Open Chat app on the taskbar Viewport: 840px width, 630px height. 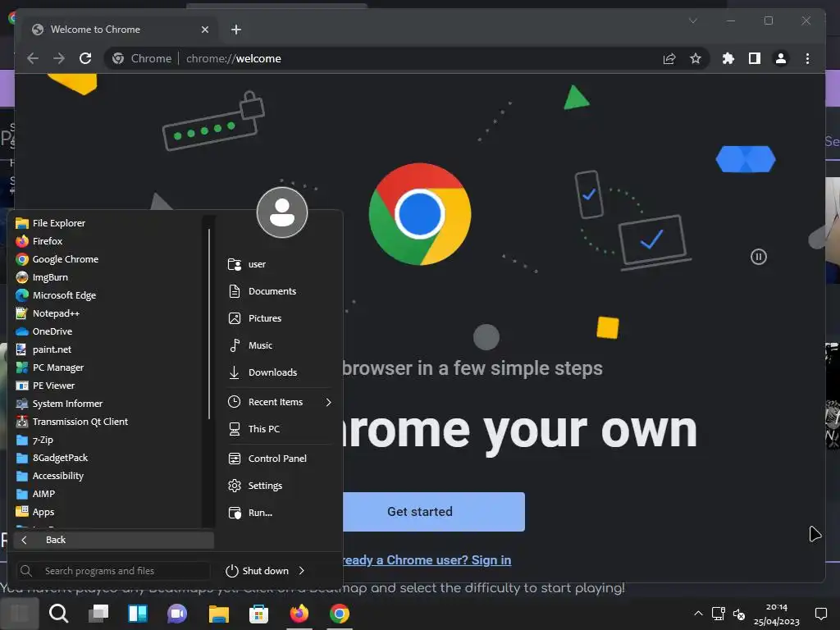click(177, 614)
